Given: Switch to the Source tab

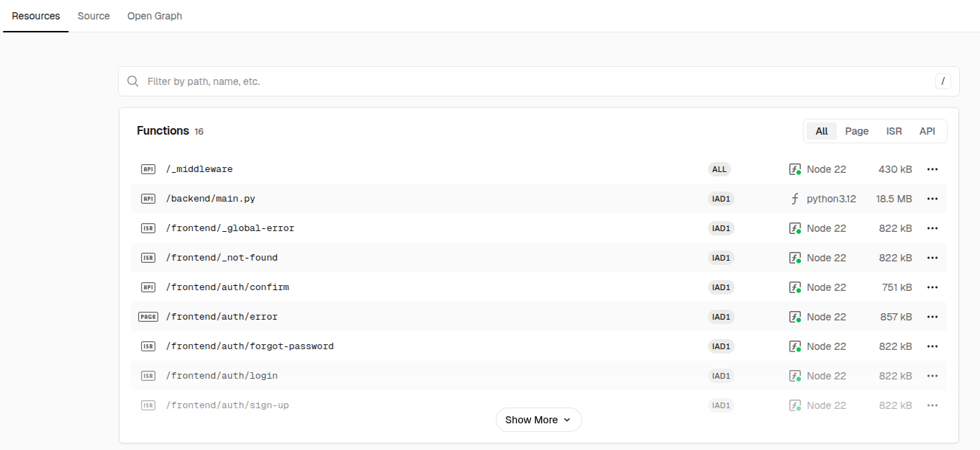Looking at the screenshot, I should tap(94, 16).
